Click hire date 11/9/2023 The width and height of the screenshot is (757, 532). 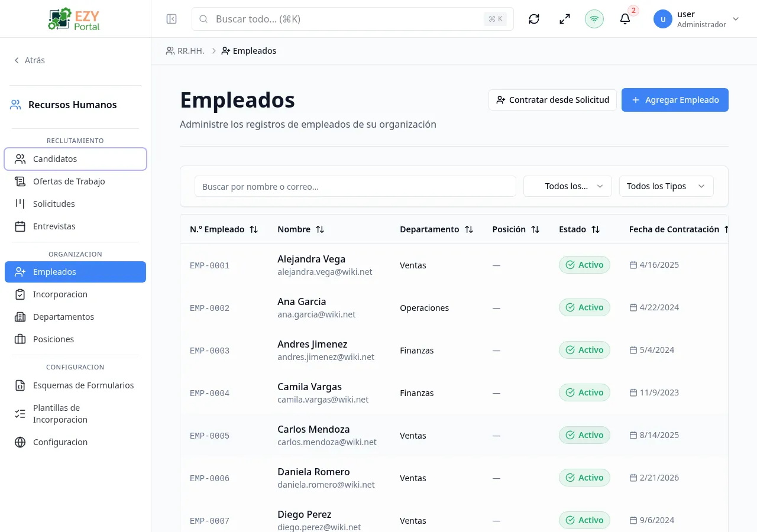[659, 392]
